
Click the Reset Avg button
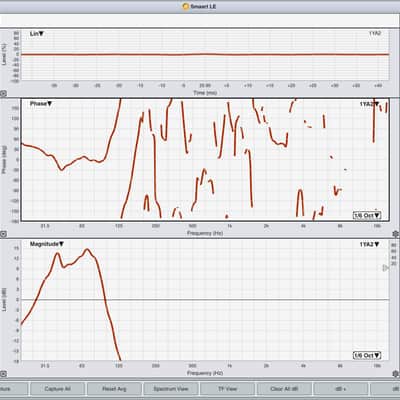click(x=114, y=389)
